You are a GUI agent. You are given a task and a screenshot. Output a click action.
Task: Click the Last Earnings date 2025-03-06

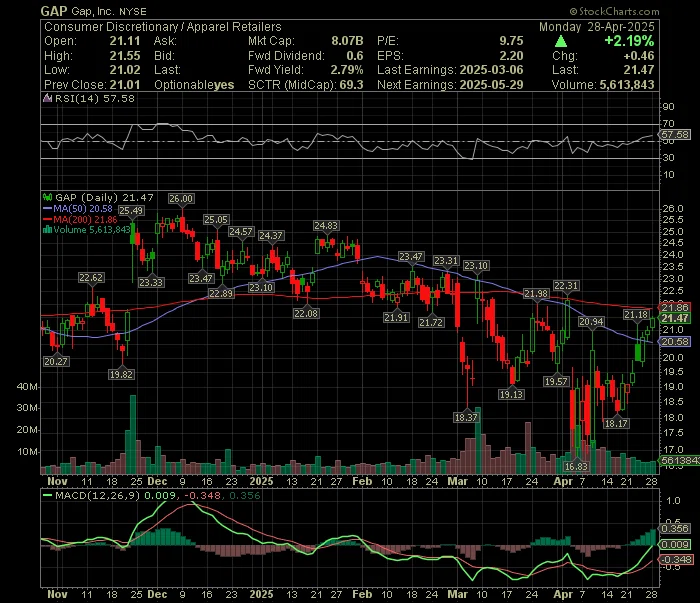(491, 70)
